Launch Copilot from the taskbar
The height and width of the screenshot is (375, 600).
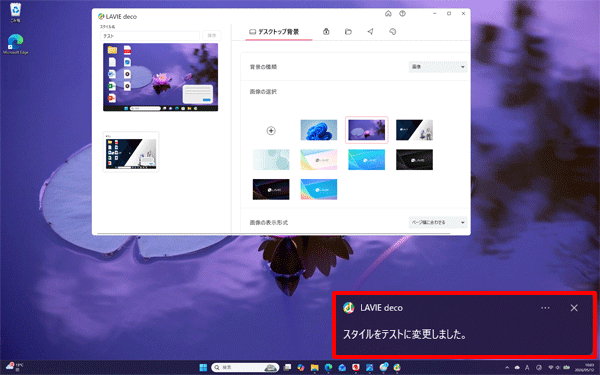[301, 367]
